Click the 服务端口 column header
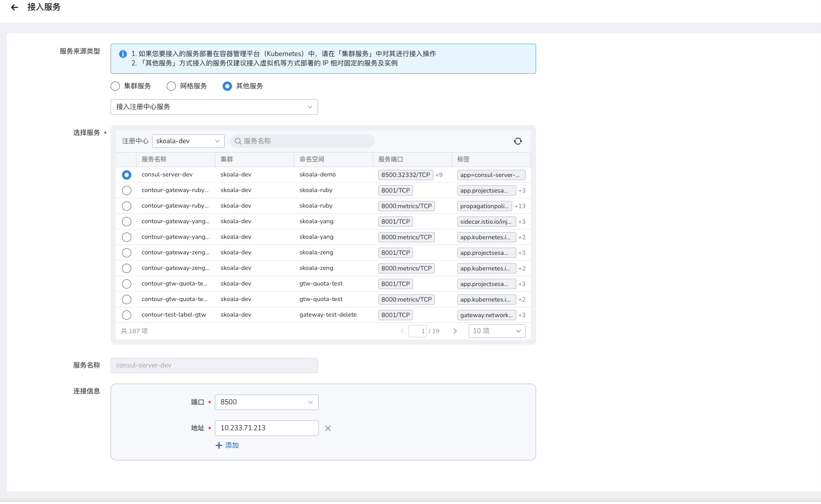The image size is (821, 504). coord(391,159)
